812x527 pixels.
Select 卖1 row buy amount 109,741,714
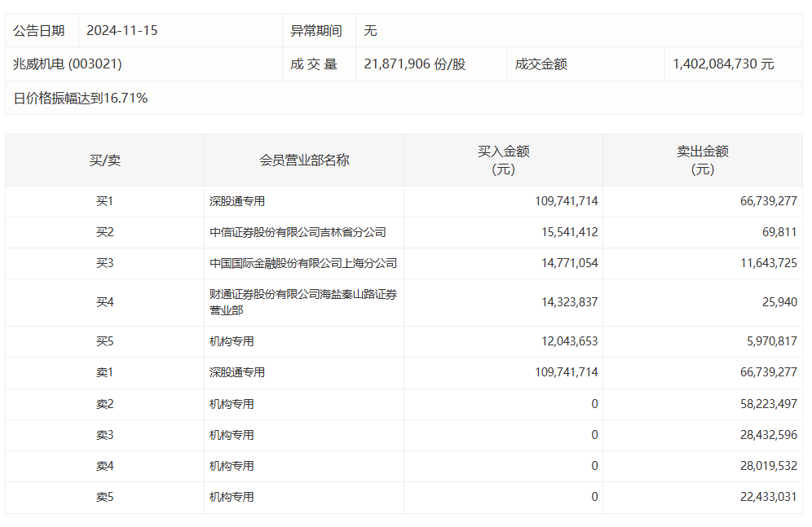tap(567, 372)
